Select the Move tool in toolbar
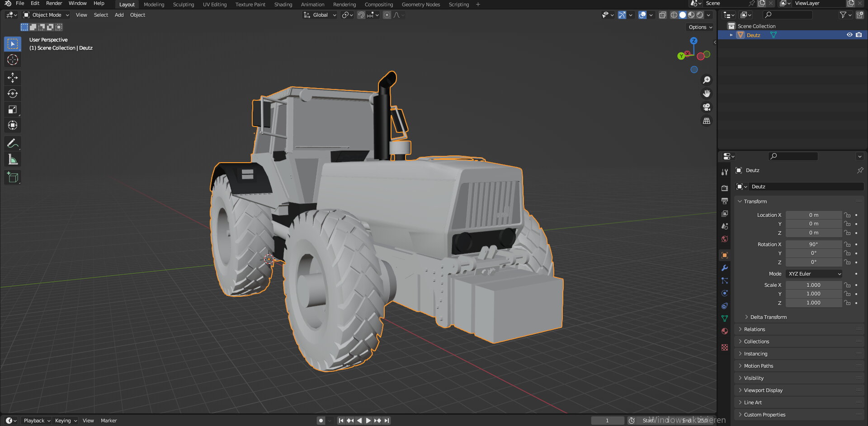868x426 pixels. pos(13,78)
